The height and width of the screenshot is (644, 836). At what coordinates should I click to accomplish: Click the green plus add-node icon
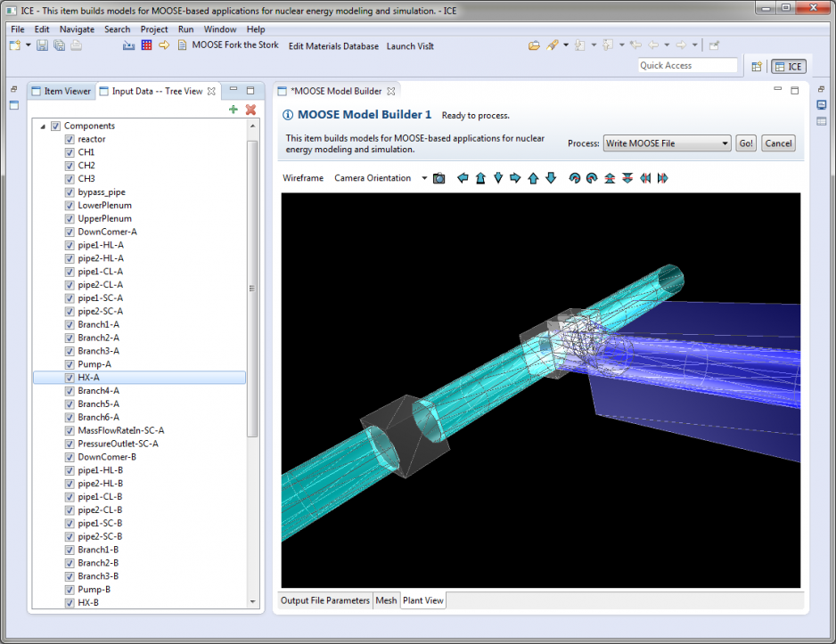234,110
